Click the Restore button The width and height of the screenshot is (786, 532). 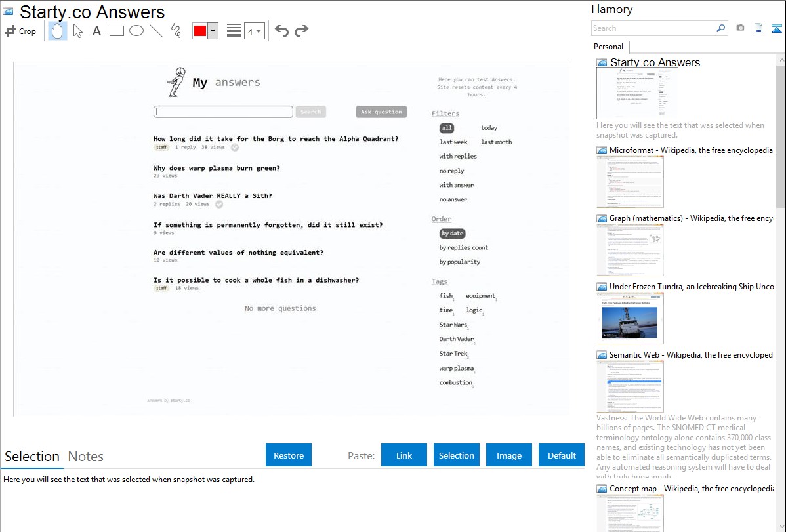pyautogui.click(x=289, y=455)
